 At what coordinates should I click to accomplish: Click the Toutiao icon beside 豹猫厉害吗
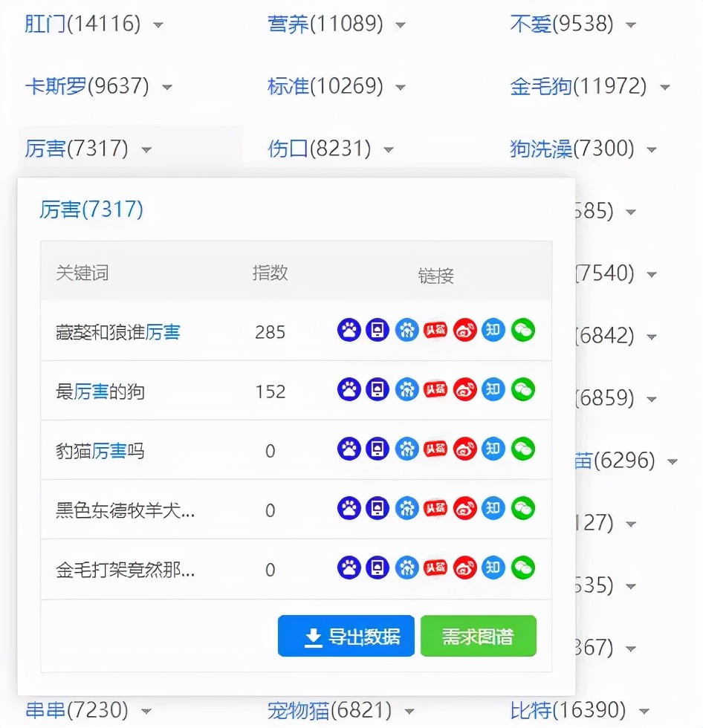(435, 449)
